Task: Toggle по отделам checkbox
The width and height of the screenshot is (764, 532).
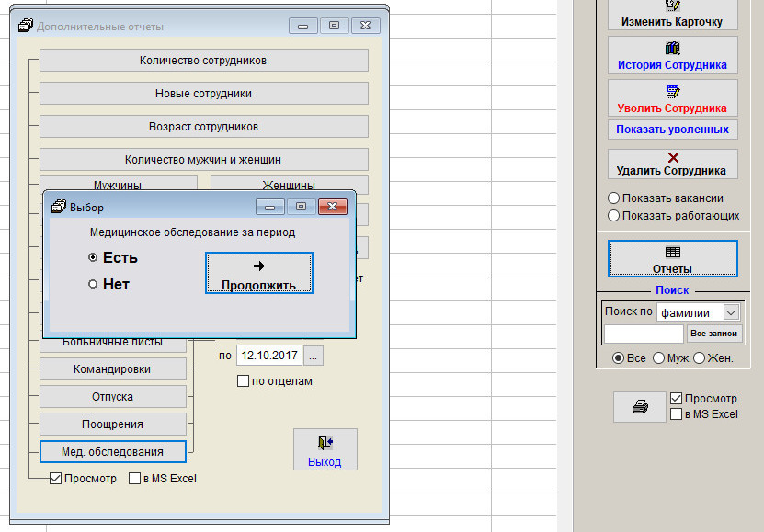Action: tap(243, 381)
